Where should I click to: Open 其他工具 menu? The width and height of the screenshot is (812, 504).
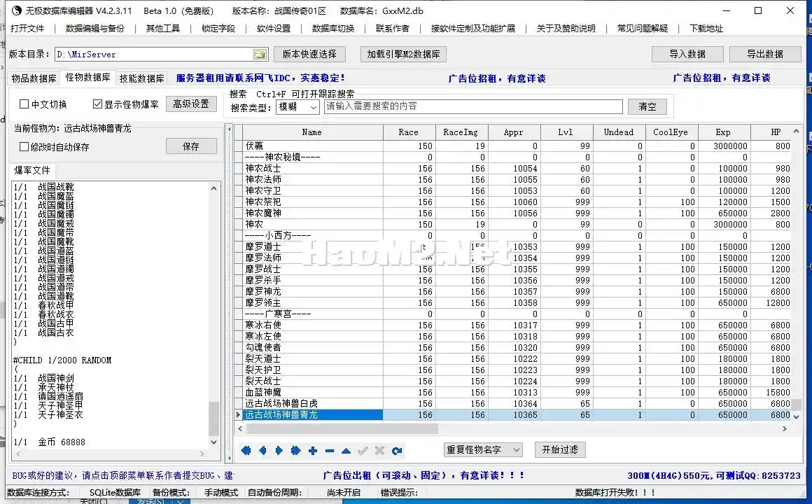(x=163, y=29)
